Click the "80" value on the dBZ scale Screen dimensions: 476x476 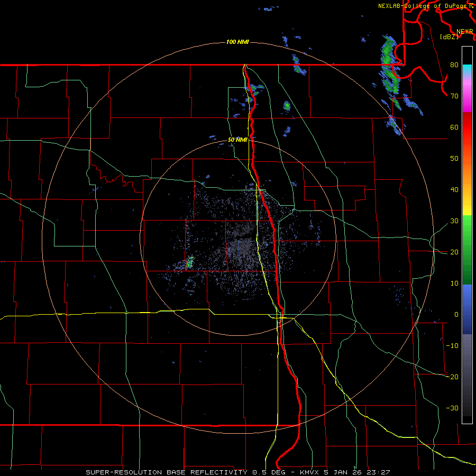point(454,65)
